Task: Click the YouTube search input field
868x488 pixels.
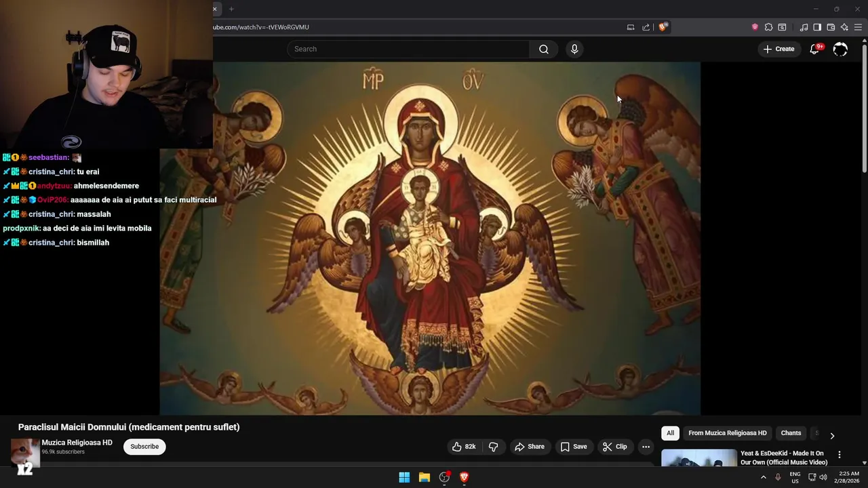Action: [x=408, y=49]
